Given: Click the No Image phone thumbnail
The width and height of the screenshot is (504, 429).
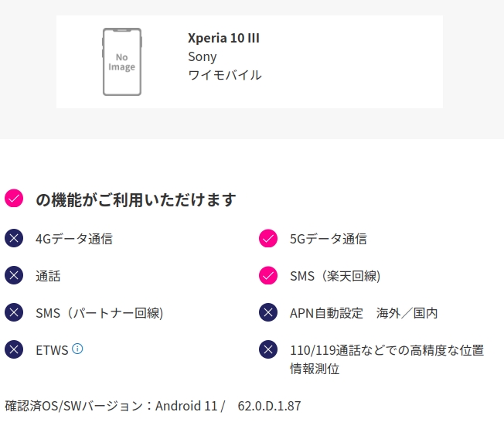Looking at the screenshot, I should [x=122, y=62].
